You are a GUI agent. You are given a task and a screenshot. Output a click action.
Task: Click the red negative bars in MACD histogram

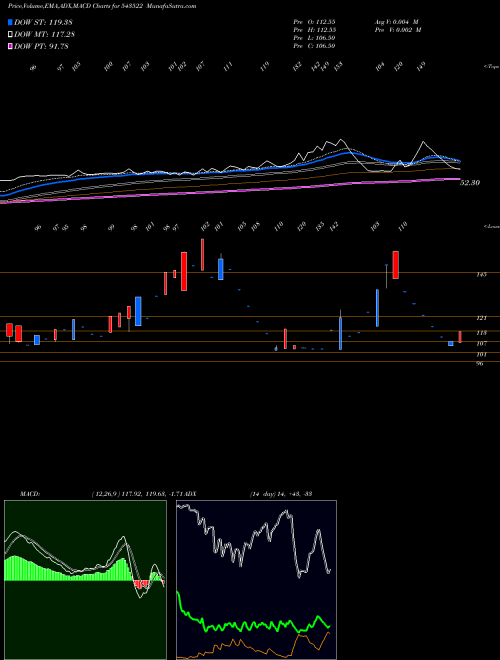[x=142, y=584]
